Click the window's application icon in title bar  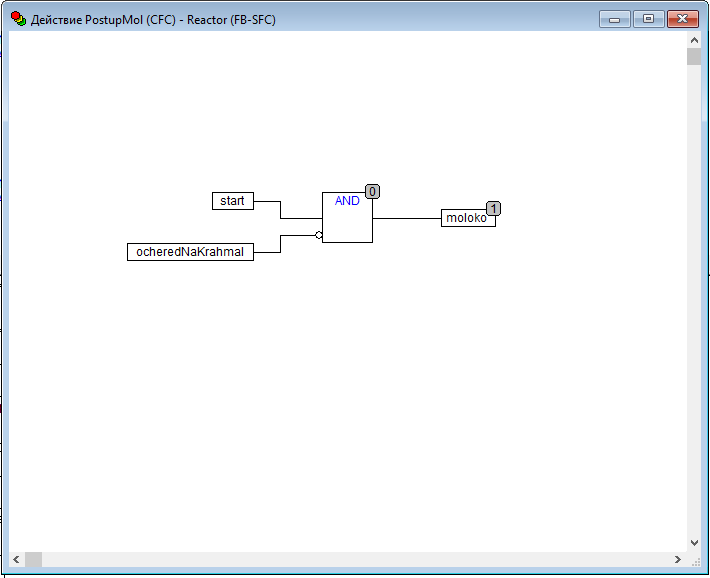19,19
